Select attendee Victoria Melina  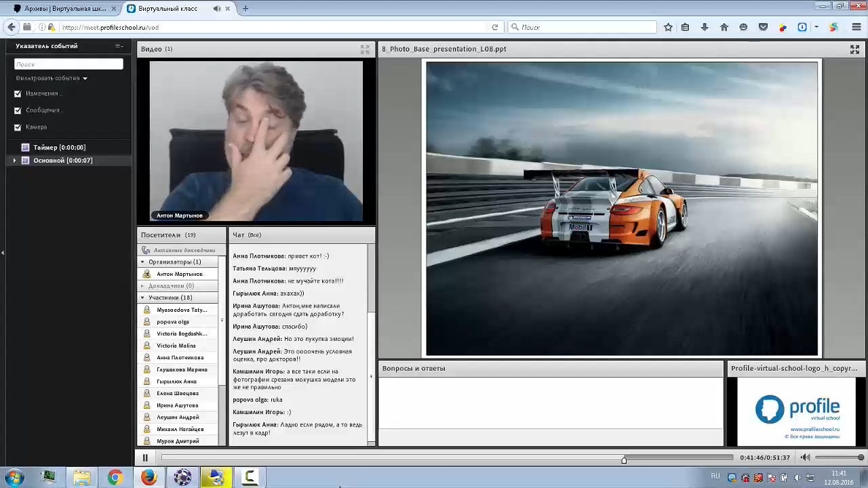tap(178, 346)
